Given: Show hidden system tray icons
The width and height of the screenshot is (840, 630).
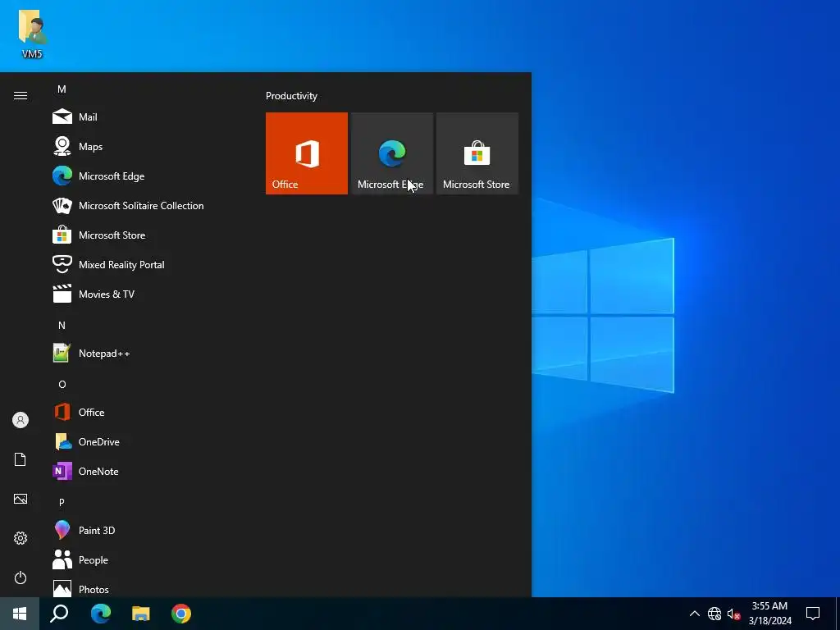Looking at the screenshot, I should (x=694, y=614).
